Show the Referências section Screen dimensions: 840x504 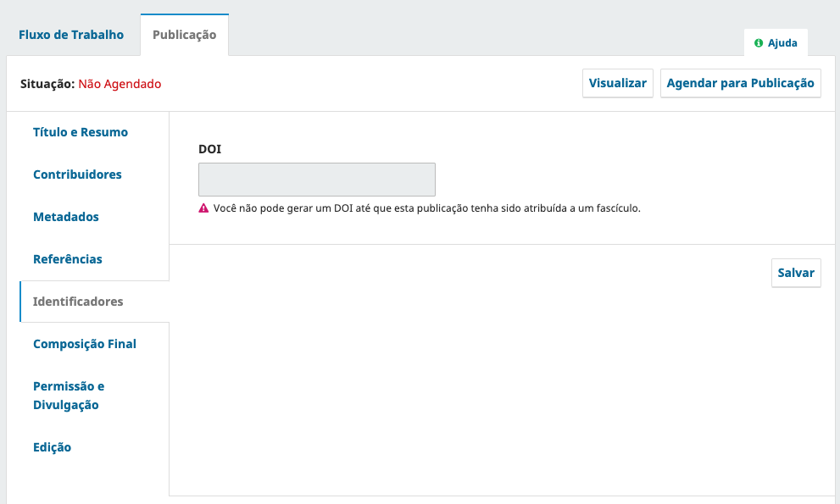68,259
